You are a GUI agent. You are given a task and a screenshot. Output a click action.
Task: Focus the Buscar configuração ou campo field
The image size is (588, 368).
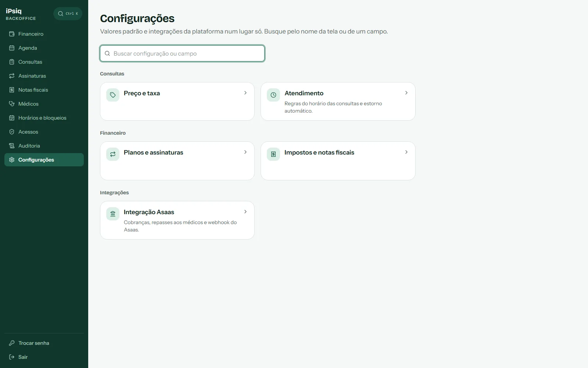pos(182,53)
